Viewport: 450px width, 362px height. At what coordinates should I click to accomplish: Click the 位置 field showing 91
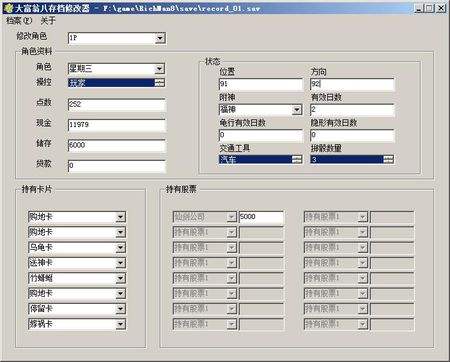pyautogui.click(x=261, y=84)
